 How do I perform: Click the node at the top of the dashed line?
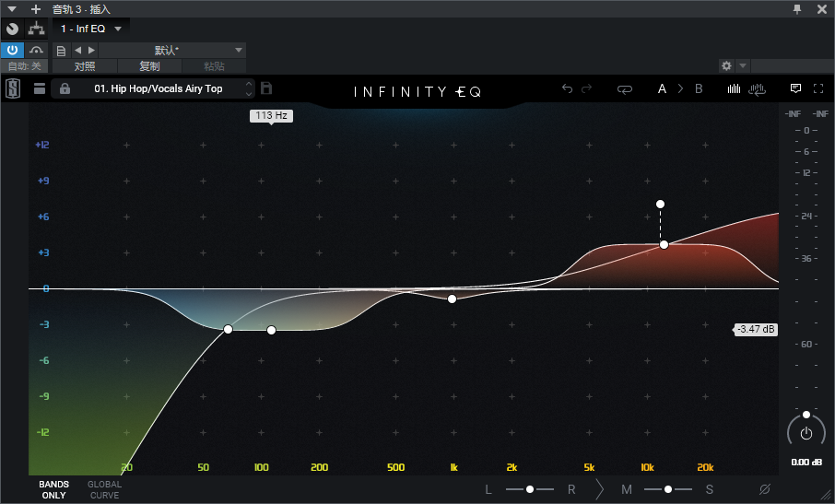tap(660, 204)
